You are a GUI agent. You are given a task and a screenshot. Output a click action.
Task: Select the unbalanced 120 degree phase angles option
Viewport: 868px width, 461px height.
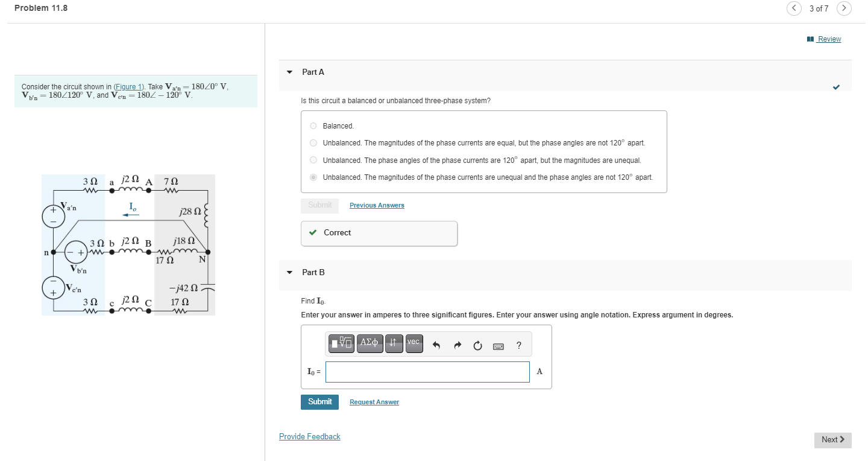(313, 159)
